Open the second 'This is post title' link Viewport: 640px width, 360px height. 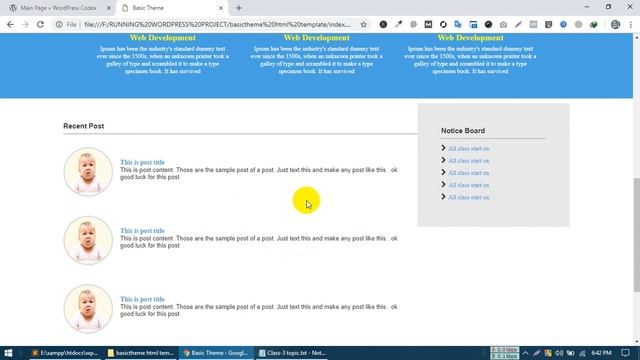coord(142,231)
